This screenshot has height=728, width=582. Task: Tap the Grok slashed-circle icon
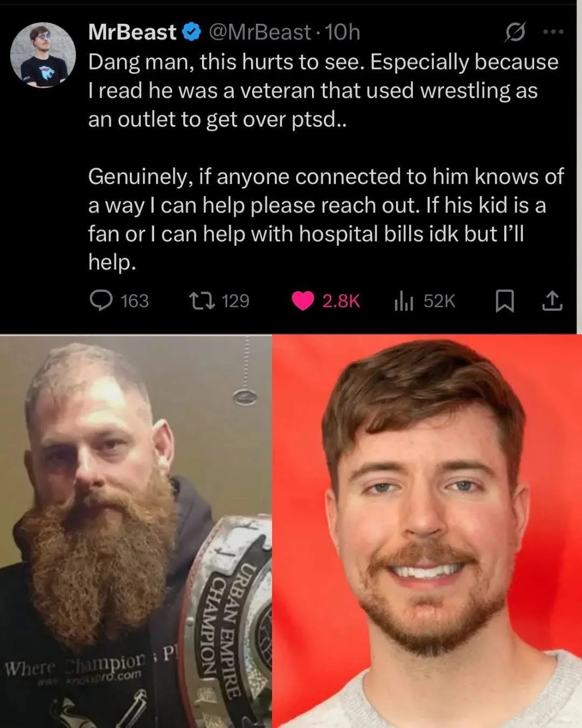[x=515, y=33]
